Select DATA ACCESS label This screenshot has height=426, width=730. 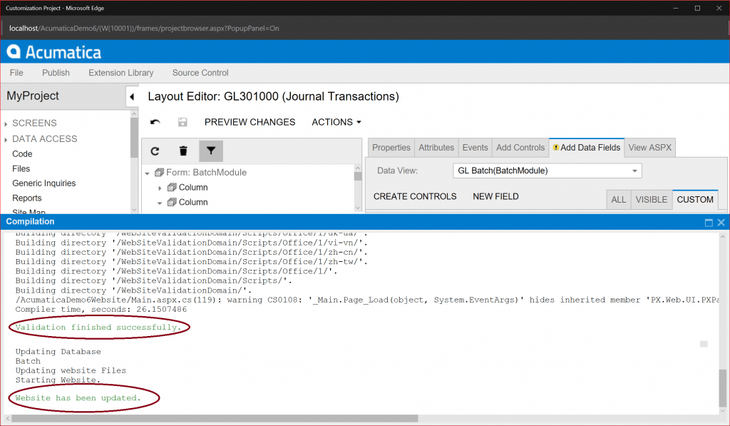coord(45,139)
